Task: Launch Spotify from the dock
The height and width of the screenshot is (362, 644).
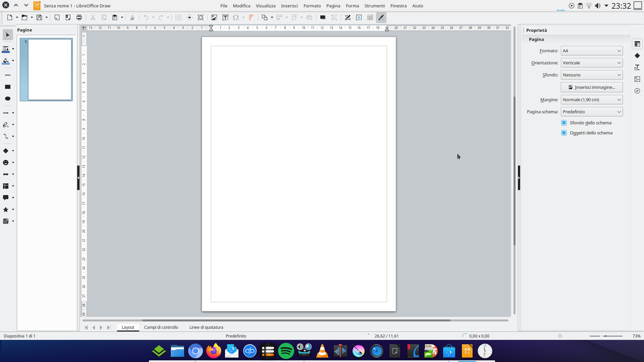Action: click(x=286, y=351)
